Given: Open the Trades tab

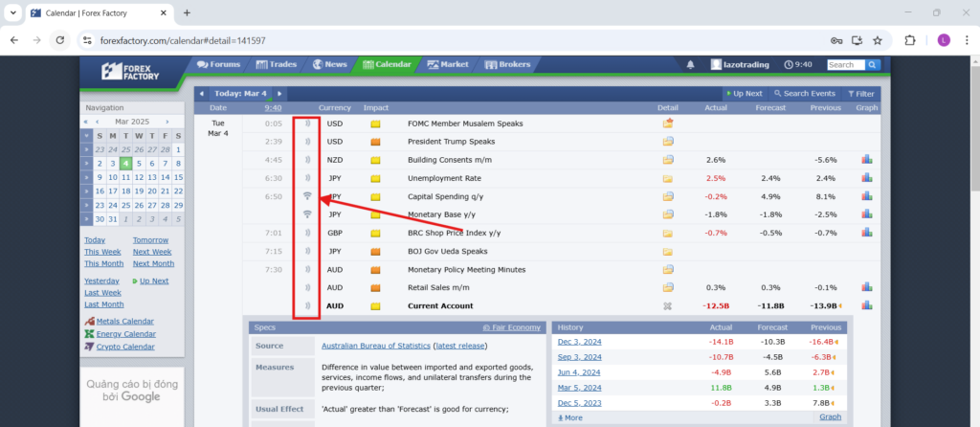Looking at the screenshot, I should pos(276,64).
